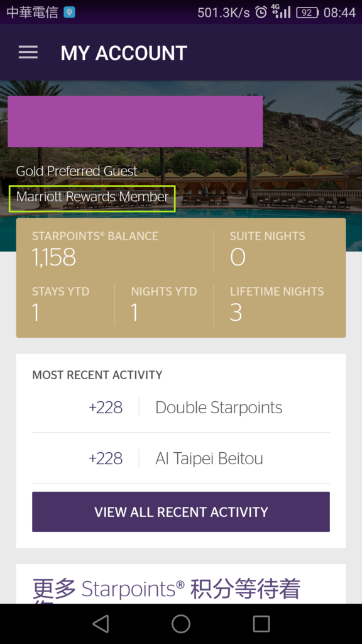Tap the purple redacted member name banner
Screen dimensions: 362x644
pos(135,121)
